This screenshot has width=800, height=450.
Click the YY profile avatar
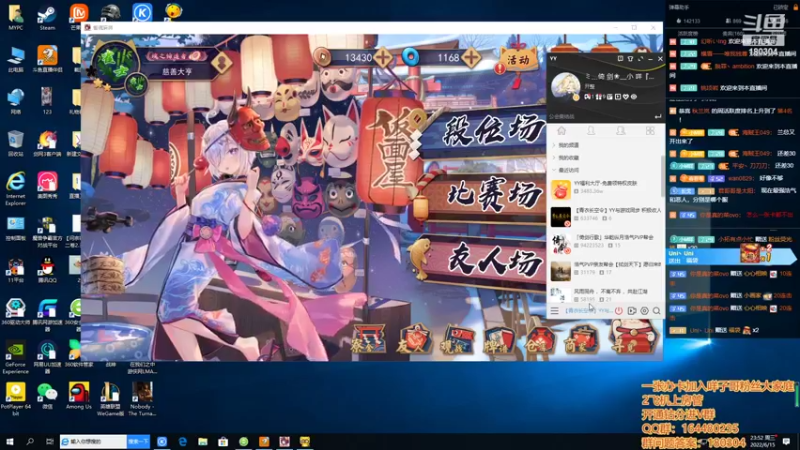click(565, 86)
